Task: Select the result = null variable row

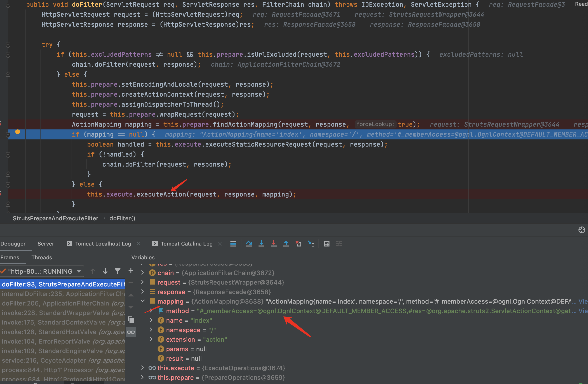Action: pyautogui.click(x=179, y=359)
